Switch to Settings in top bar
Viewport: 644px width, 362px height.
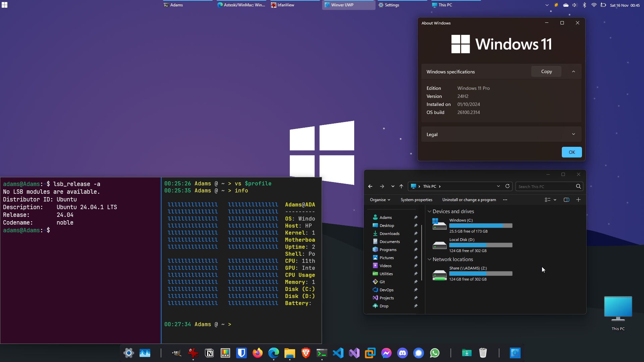point(402,5)
